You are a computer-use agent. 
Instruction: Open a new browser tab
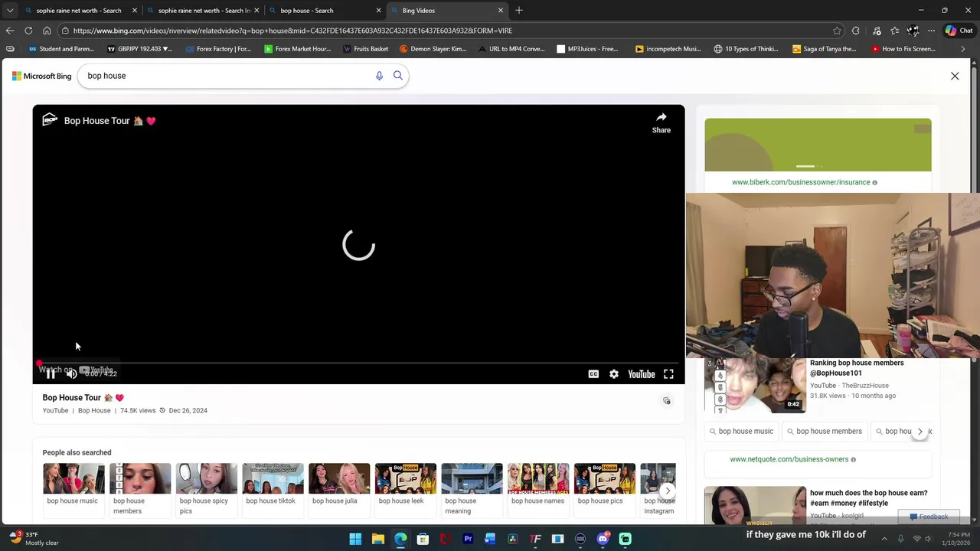point(519,10)
